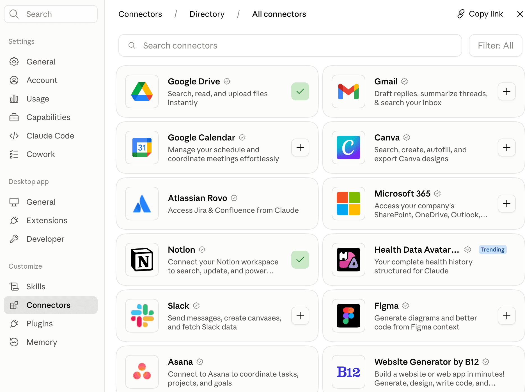Click the All connectors breadcrumb text
The height and width of the screenshot is (392, 532).
pyautogui.click(x=279, y=14)
